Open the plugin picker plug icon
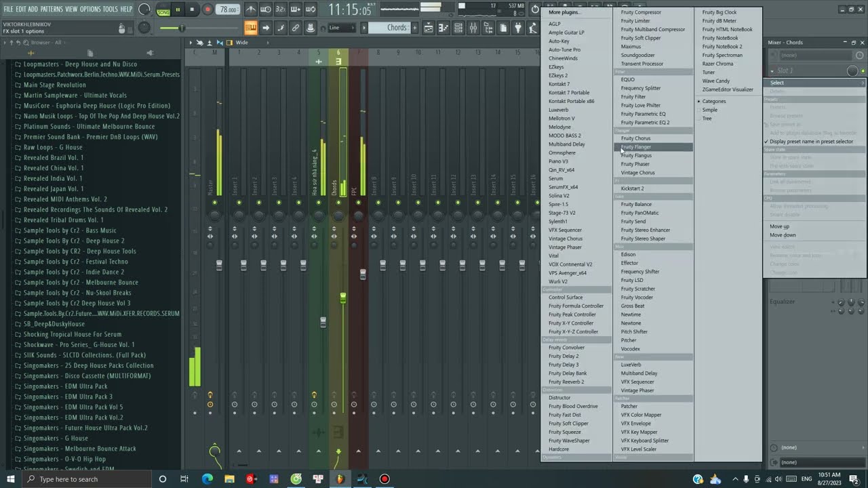Viewport: 868px width, 488px height. pos(518,28)
